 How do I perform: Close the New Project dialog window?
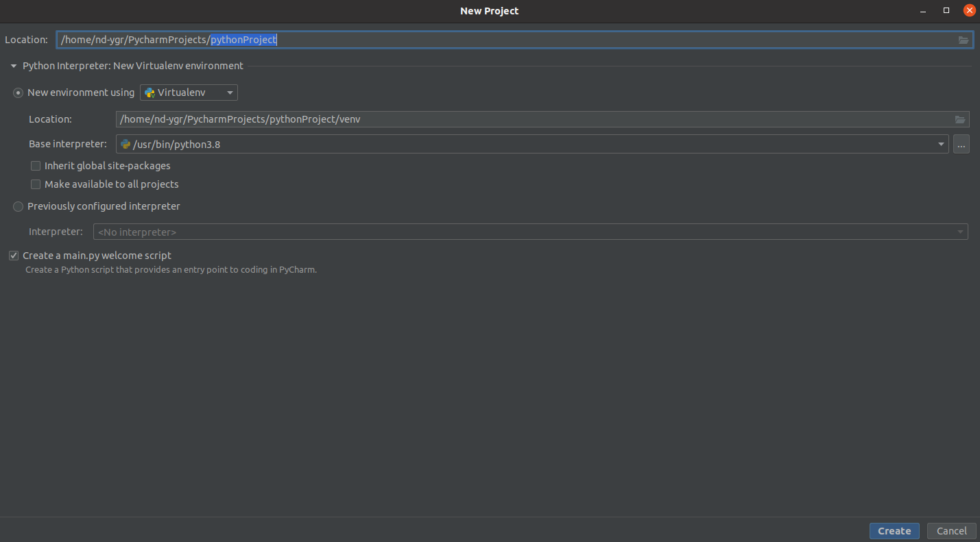coord(969,10)
